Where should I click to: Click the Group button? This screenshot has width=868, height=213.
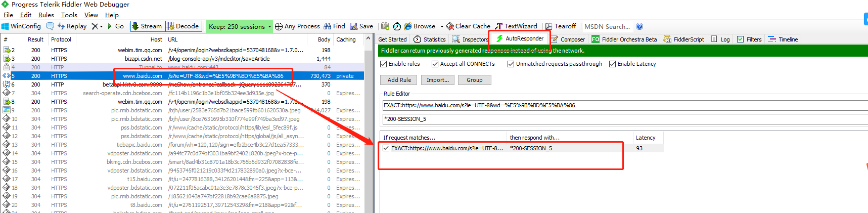point(474,80)
